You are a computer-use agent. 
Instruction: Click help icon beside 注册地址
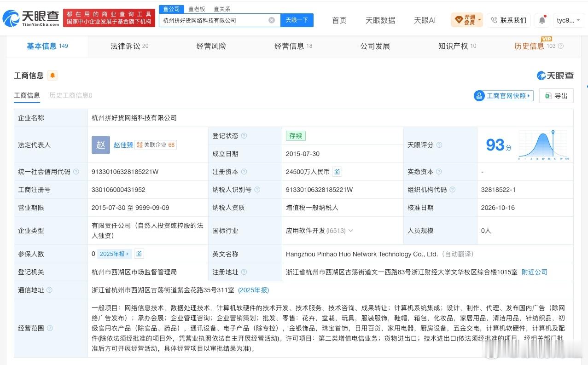point(244,272)
